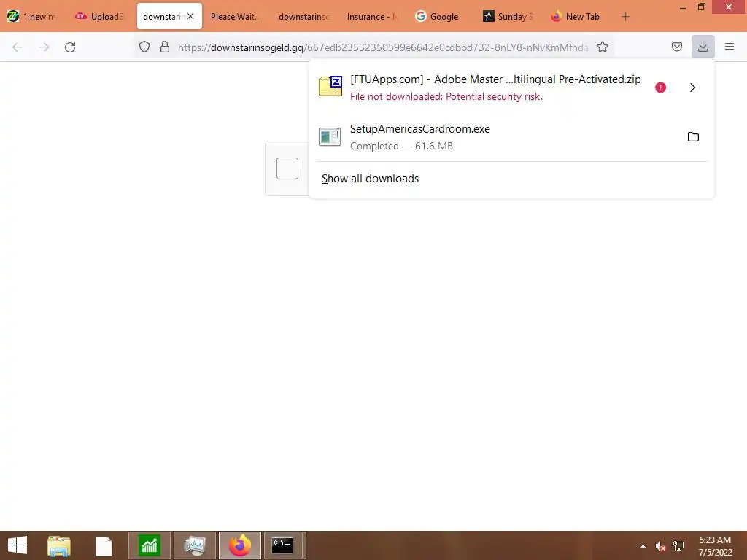Switch to the UploadE tab
The image size is (747, 560).
pos(100,17)
